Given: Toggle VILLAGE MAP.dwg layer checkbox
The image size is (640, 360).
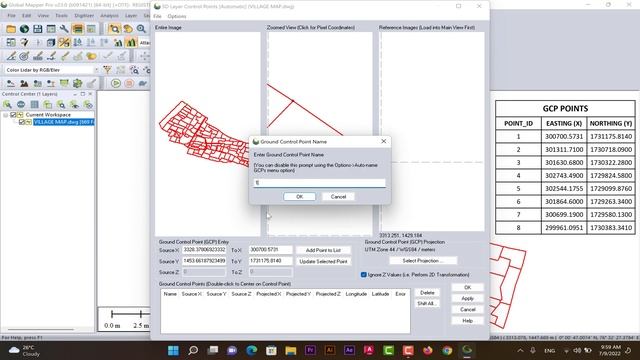Looking at the screenshot, I should coord(22,122).
